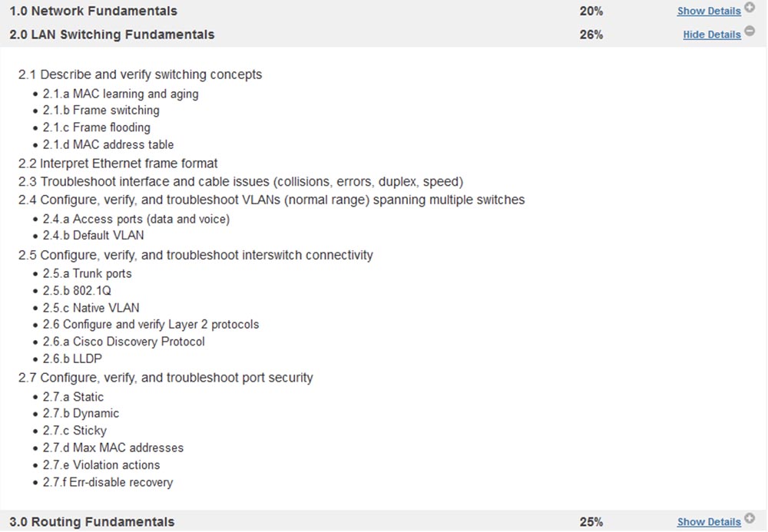Viewport: 768px width, 532px height.
Task: Select the 1.0 Network Fundamentals heading
Action: 93,11
